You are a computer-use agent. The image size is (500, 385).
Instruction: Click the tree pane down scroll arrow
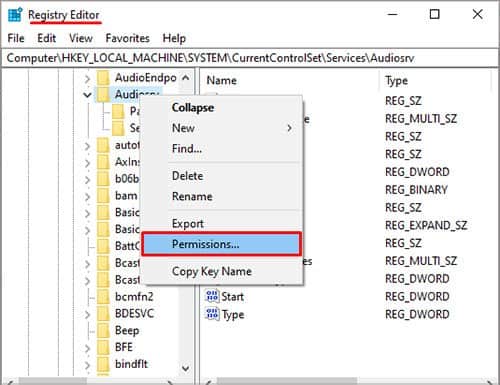pyautogui.click(x=186, y=368)
